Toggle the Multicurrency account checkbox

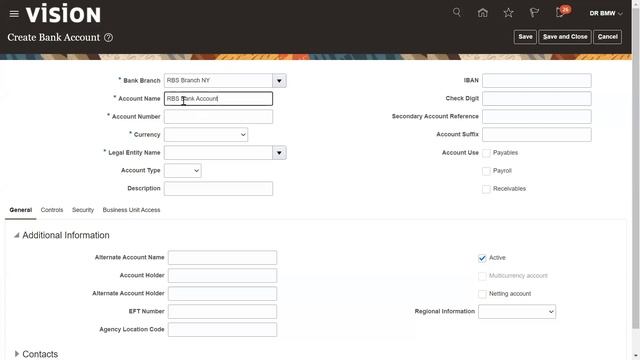[x=482, y=276]
